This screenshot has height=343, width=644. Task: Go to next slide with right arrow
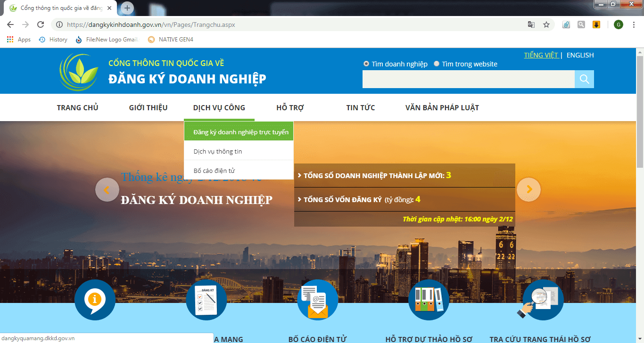coord(528,189)
